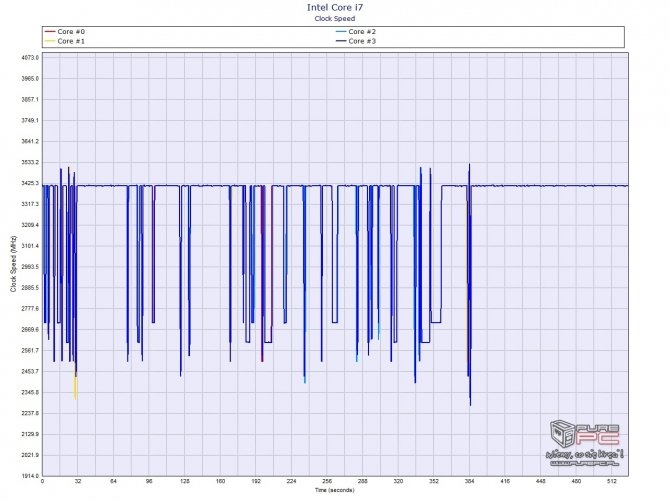
Task: Click the 3965.0 y-axis value
Action: pyautogui.click(x=30, y=79)
